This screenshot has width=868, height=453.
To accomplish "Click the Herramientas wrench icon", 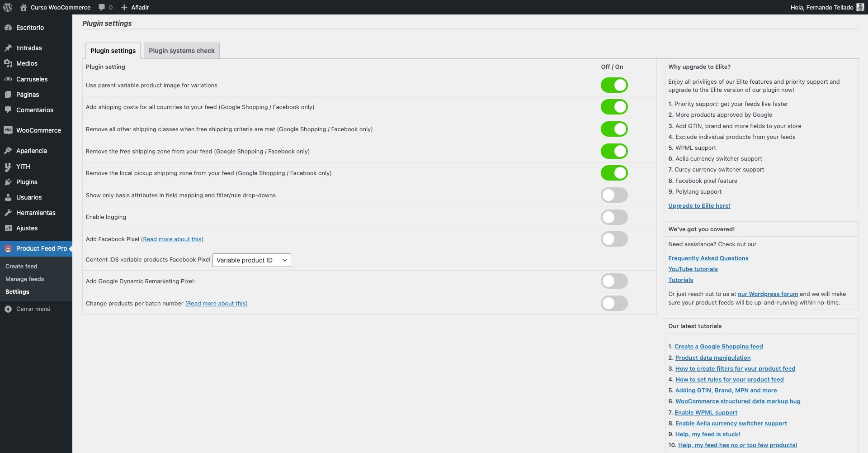I will click(8, 213).
